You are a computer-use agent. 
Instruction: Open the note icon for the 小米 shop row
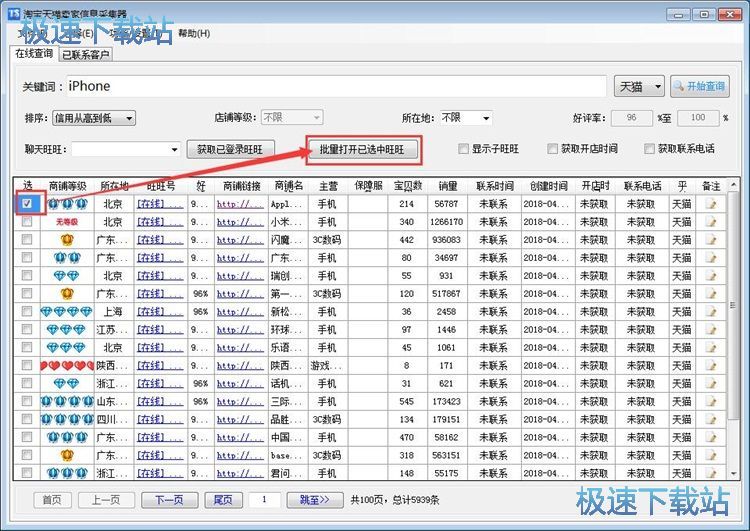coord(711,222)
